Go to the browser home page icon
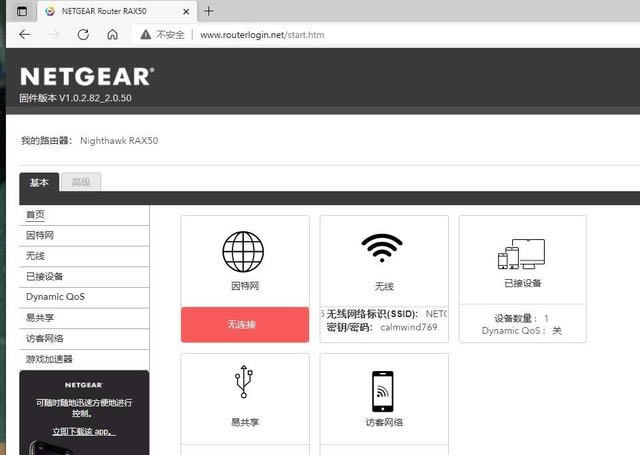The image size is (640, 455). (113, 34)
